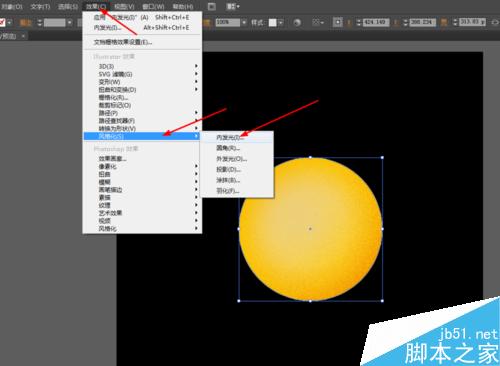Image resolution: width=500 pixels, height=366 pixels.
Task: Click the yellow circle on the artboard
Action: tap(311, 229)
